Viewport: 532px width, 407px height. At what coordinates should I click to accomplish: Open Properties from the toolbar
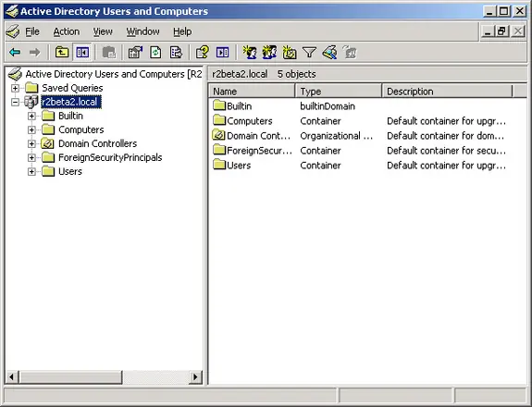click(135, 52)
